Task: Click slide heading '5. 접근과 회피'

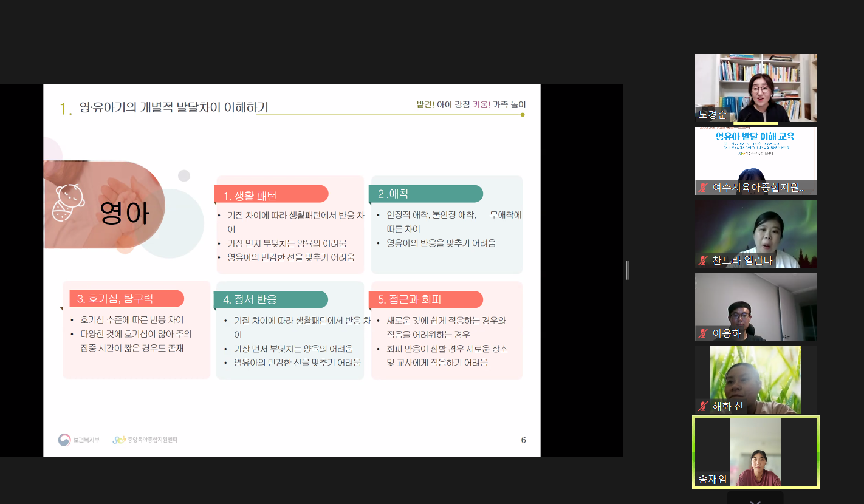Action: tap(409, 299)
